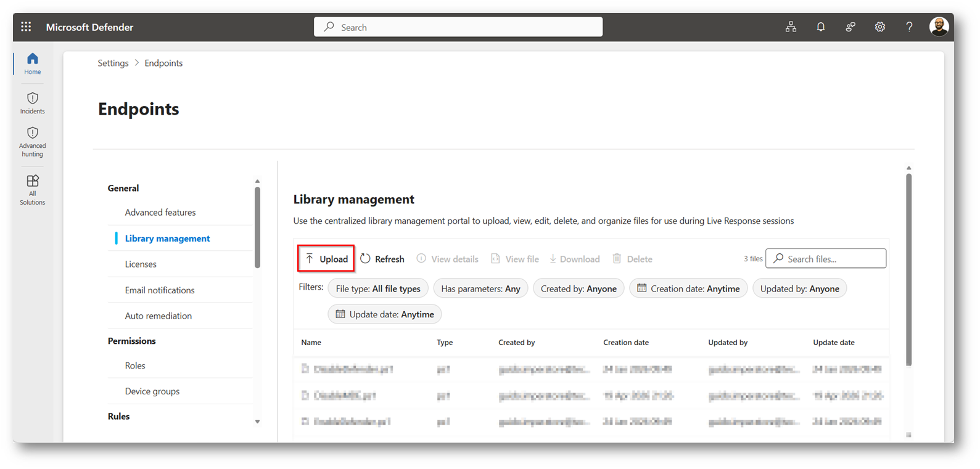
Task: Open All Solutions in the sidebar
Action: coord(33,190)
